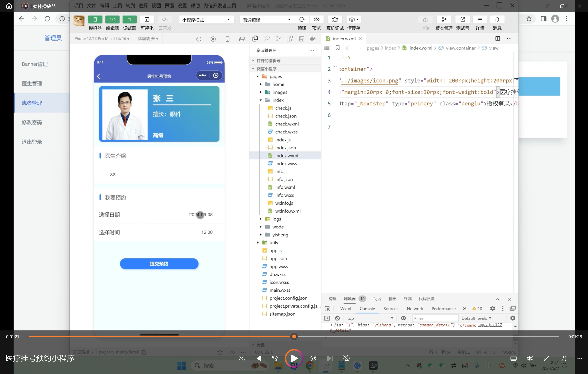Viewport: 588px width, 374px height.
Task: Open the devtools settings gear icon
Action: coord(493,308)
